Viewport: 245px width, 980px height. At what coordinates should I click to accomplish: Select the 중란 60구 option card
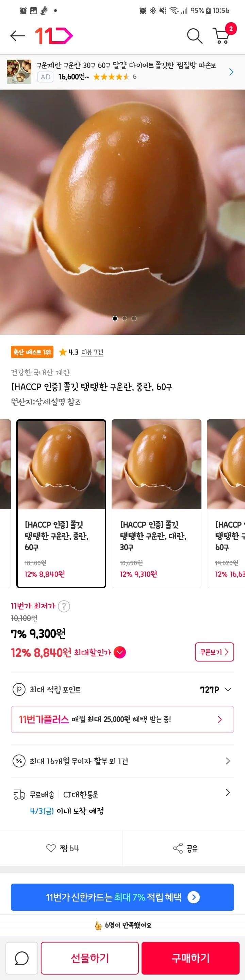point(61,504)
